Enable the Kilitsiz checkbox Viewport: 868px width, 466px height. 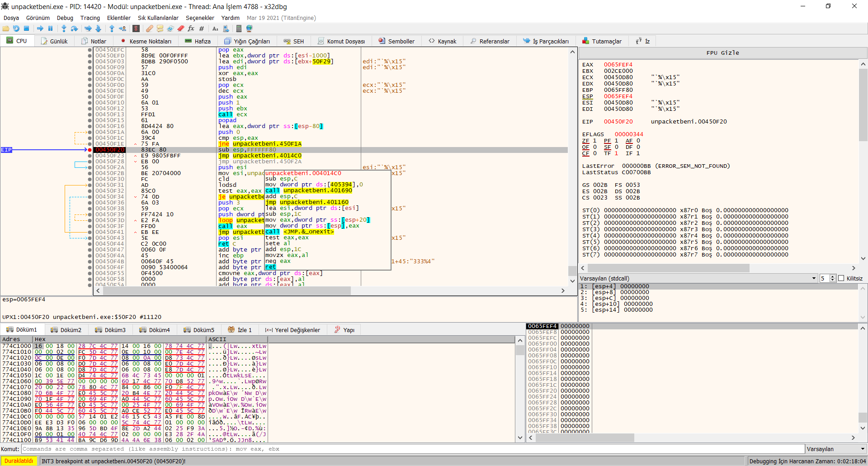[x=841, y=278]
